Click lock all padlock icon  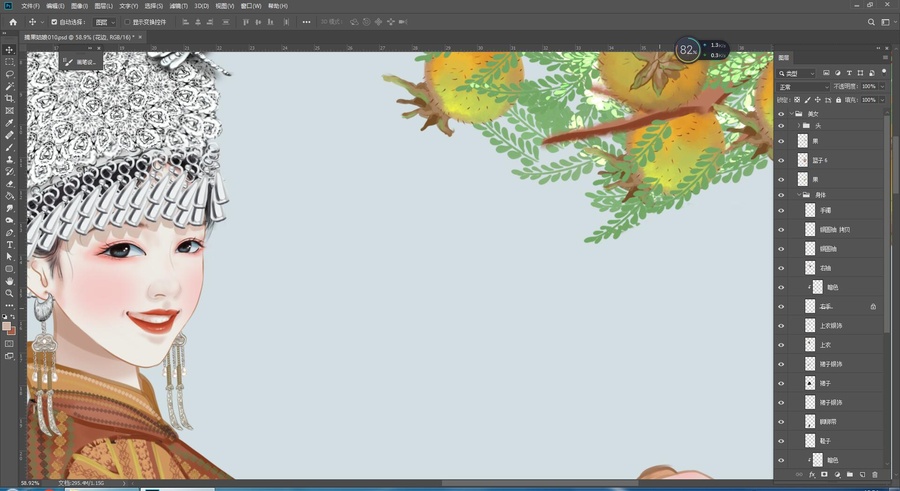coord(838,100)
